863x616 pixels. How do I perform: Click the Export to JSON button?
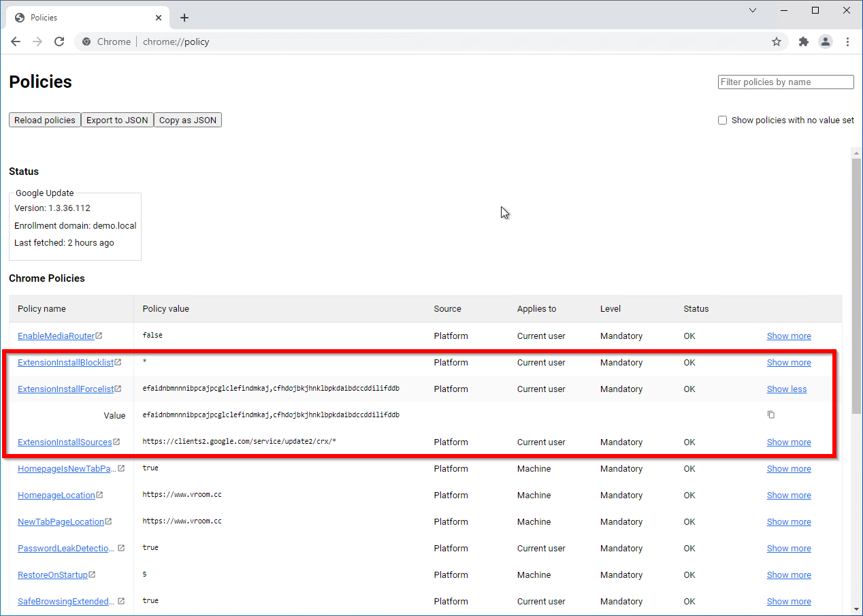117,120
